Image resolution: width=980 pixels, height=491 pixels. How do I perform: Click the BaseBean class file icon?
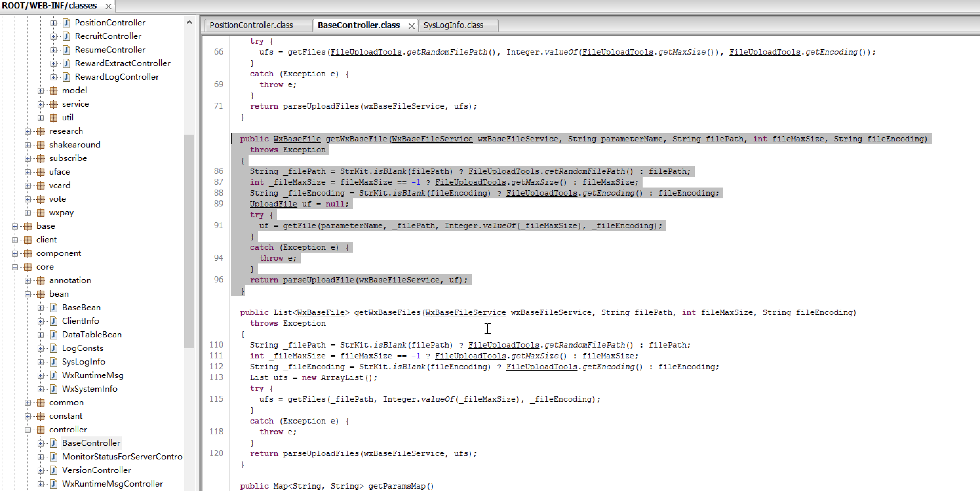pyautogui.click(x=54, y=307)
